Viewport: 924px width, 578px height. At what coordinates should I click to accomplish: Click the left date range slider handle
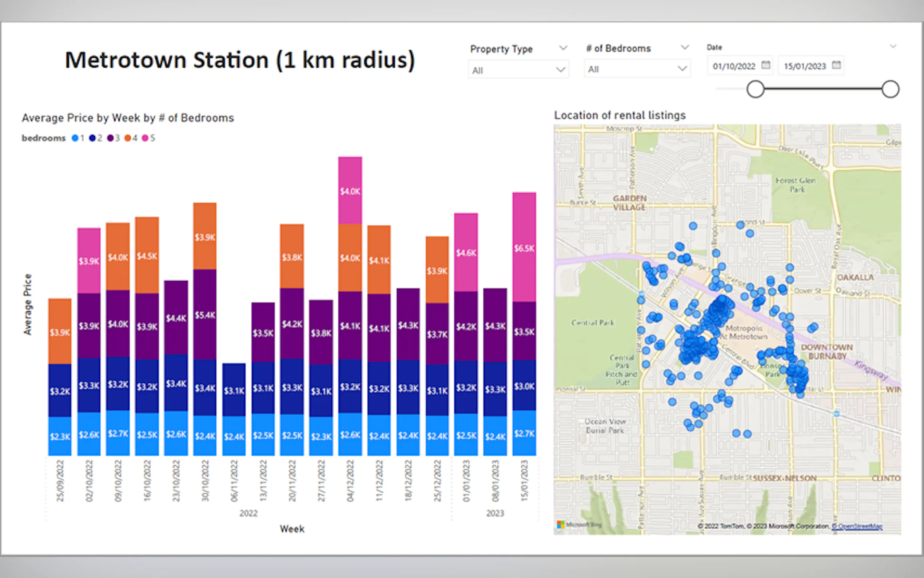[755, 89]
